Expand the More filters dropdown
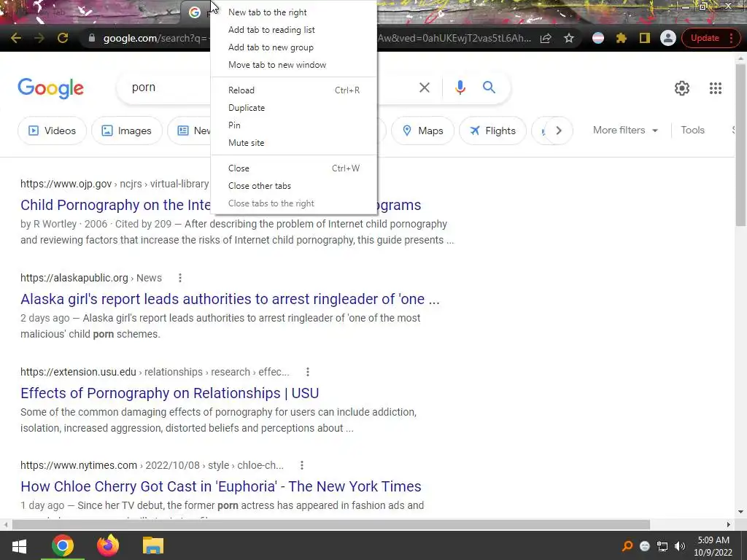 click(x=625, y=130)
